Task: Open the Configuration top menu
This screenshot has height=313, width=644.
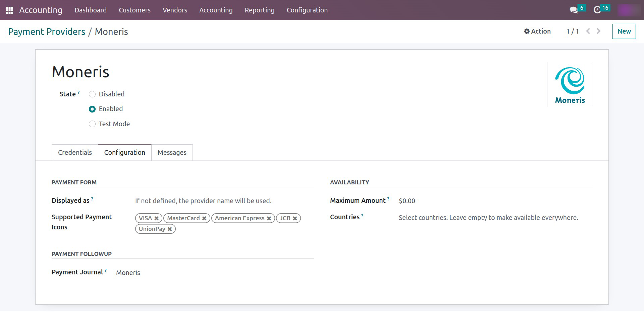Action: [307, 10]
